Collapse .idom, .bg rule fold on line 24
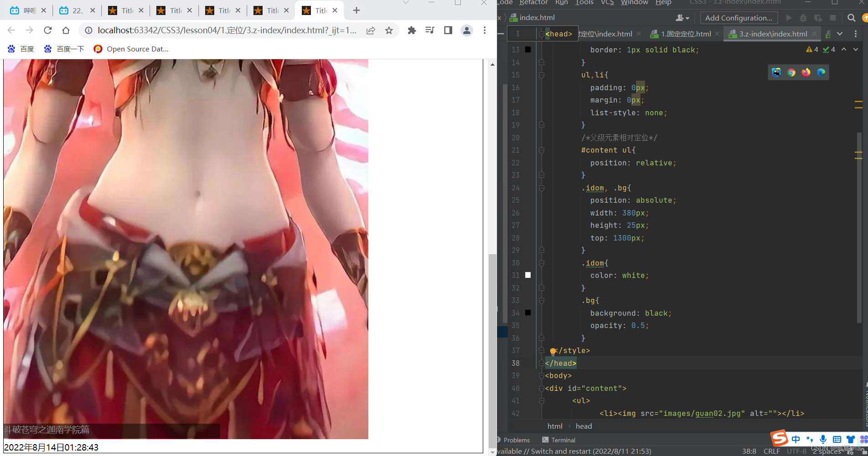 point(542,188)
